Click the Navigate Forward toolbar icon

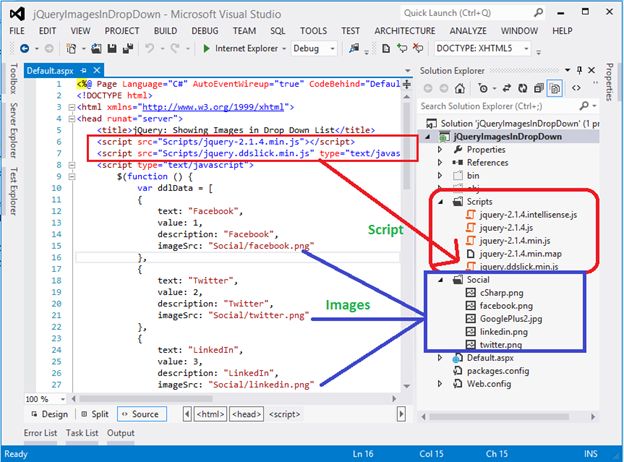(x=49, y=49)
